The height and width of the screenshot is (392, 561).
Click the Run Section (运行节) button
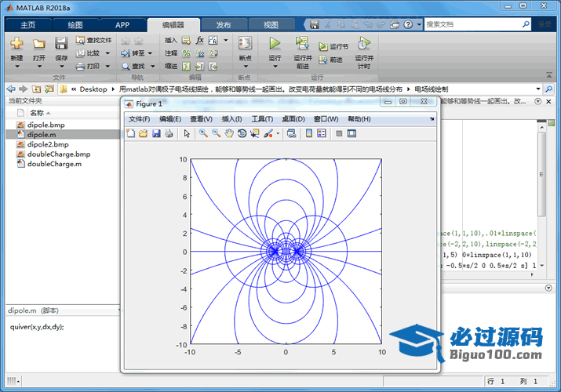[333, 46]
